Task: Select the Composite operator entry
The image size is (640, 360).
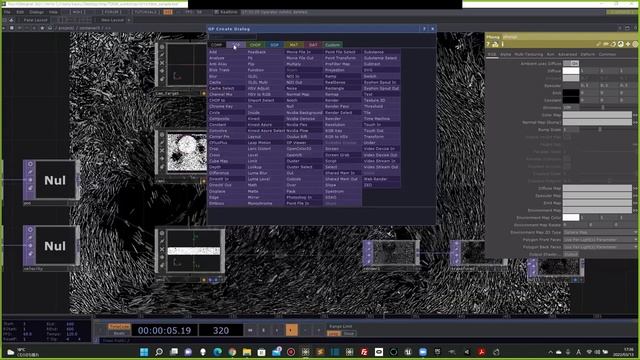Action: [226, 118]
